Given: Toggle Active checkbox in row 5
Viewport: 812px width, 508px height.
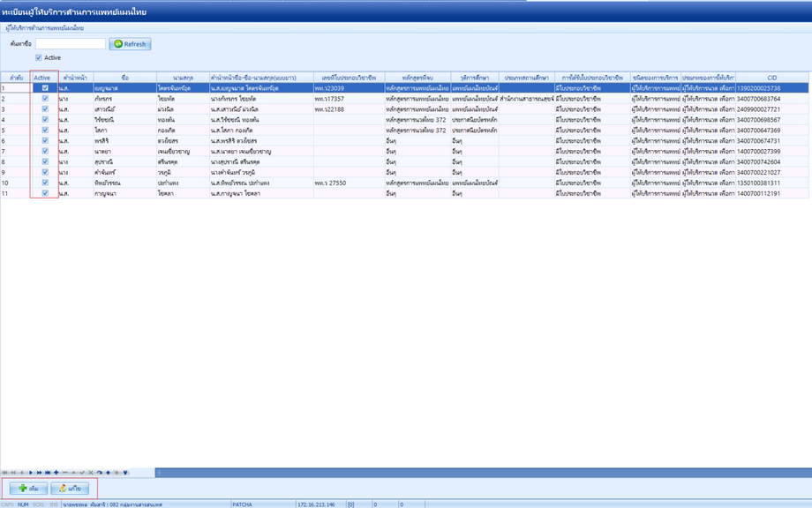Looking at the screenshot, I should pos(45,130).
